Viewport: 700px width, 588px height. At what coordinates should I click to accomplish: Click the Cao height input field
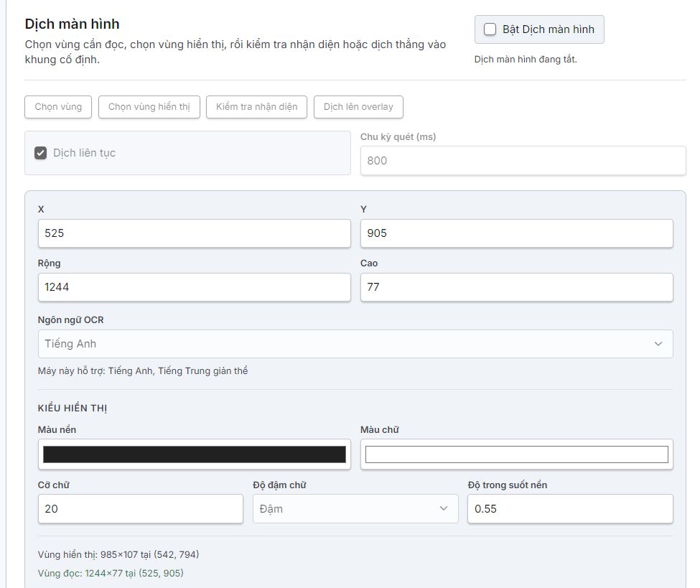tap(516, 287)
